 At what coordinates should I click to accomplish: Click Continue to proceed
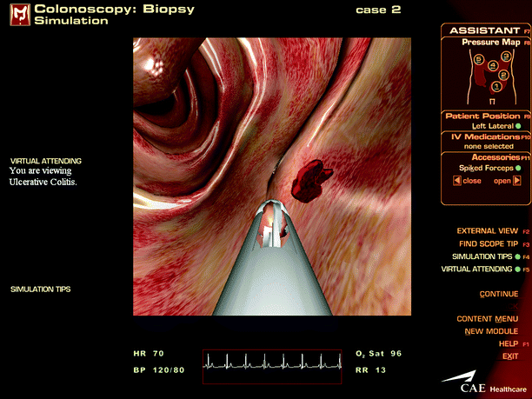[x=498, y=294]
